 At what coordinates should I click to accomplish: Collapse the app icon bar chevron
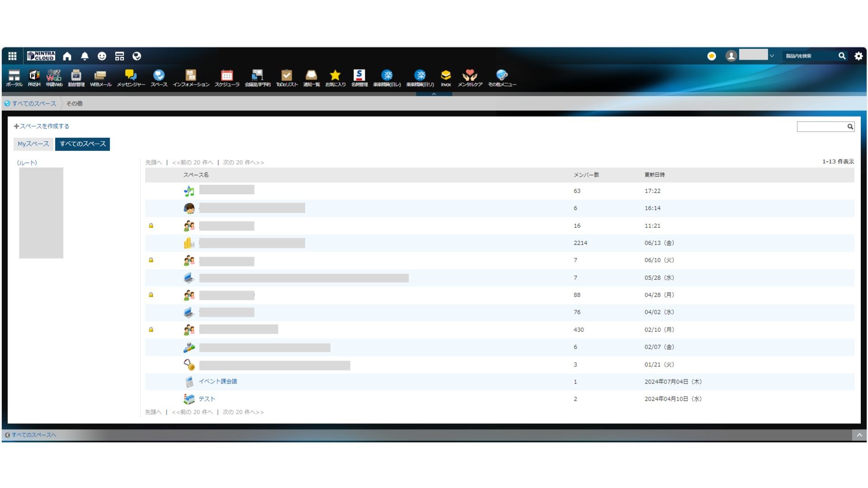(434, 94)
